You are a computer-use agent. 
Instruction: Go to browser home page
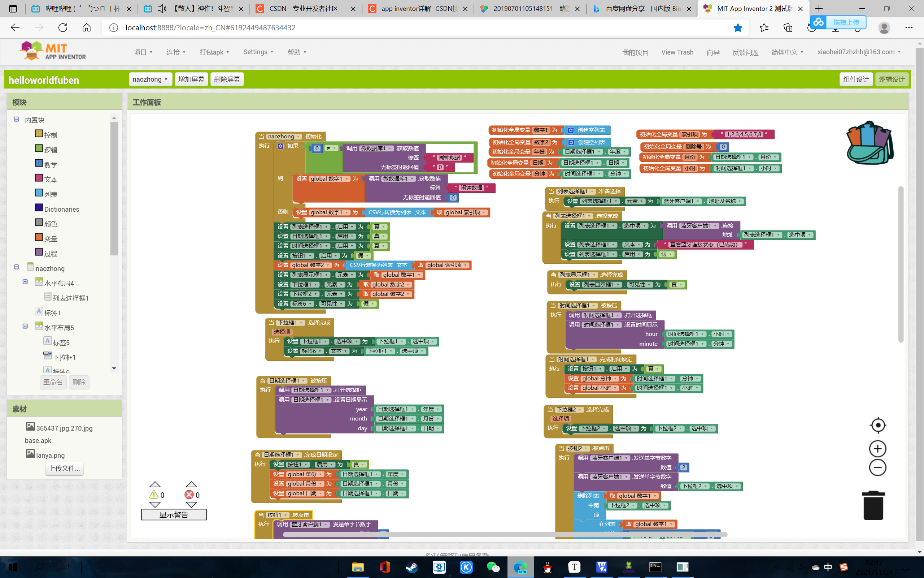click(87, 27)
